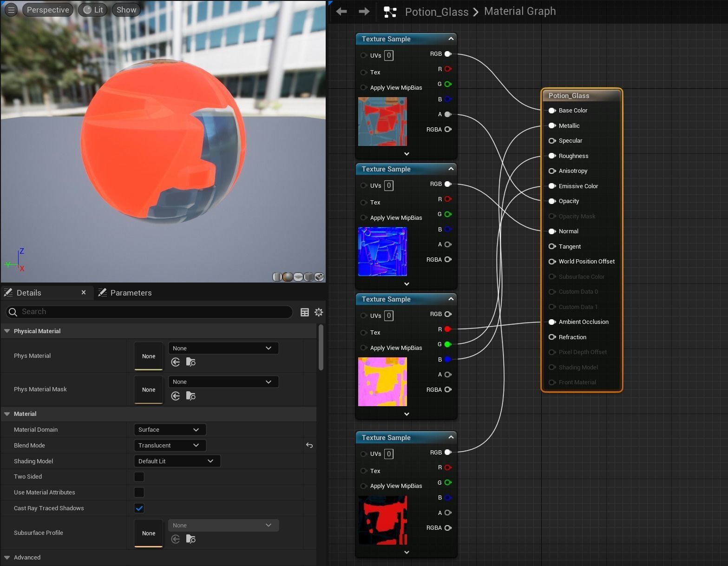Click the Refraction input pin
Screen dimensions: 728x566
552,337
